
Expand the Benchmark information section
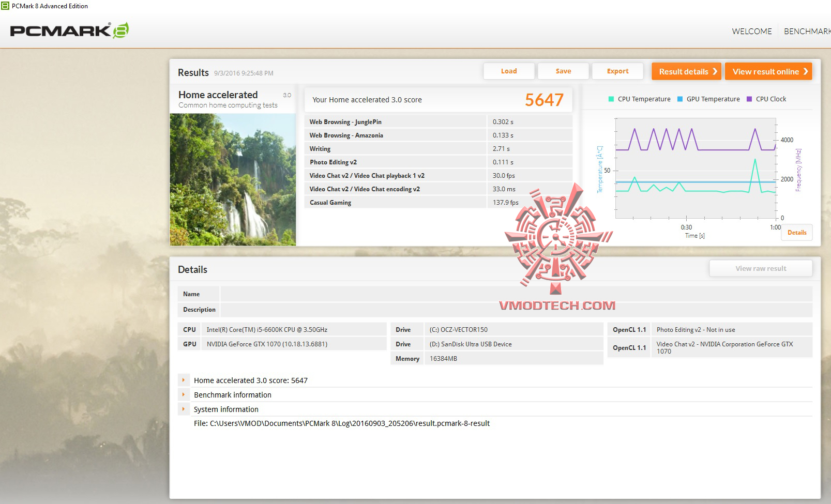click(184, 394)
